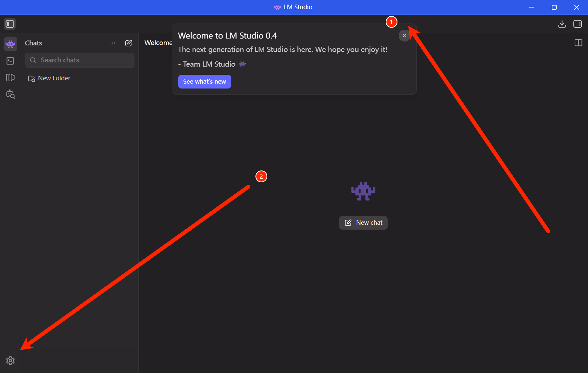588x373 pixels.
Task: Open the Settings gear icon
Action: (10, 361)
